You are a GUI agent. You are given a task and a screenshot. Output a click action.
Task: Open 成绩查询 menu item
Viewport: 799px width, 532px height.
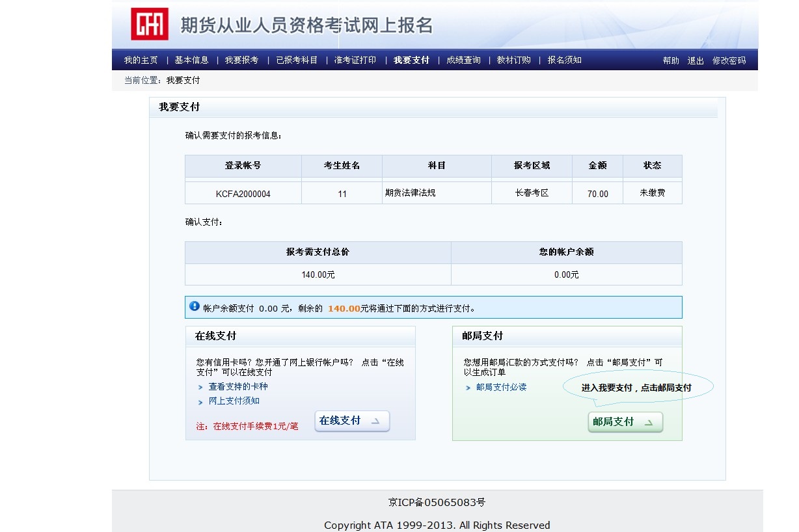click(463, 60)
